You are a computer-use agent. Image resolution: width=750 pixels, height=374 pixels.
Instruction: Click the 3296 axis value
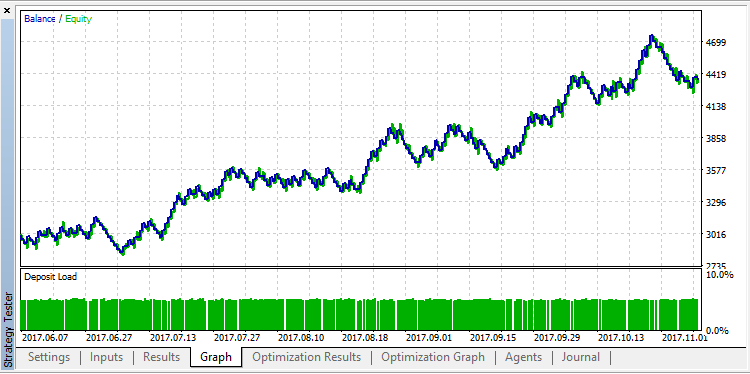pyautogui.click(x=716, y=203)
